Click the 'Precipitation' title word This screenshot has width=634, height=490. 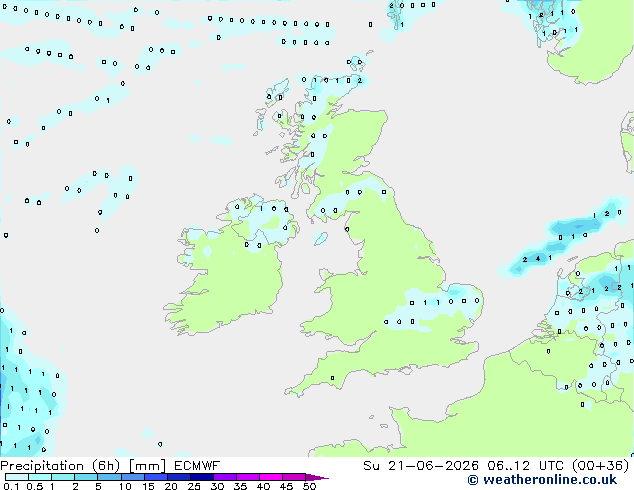tap(42, 466)
